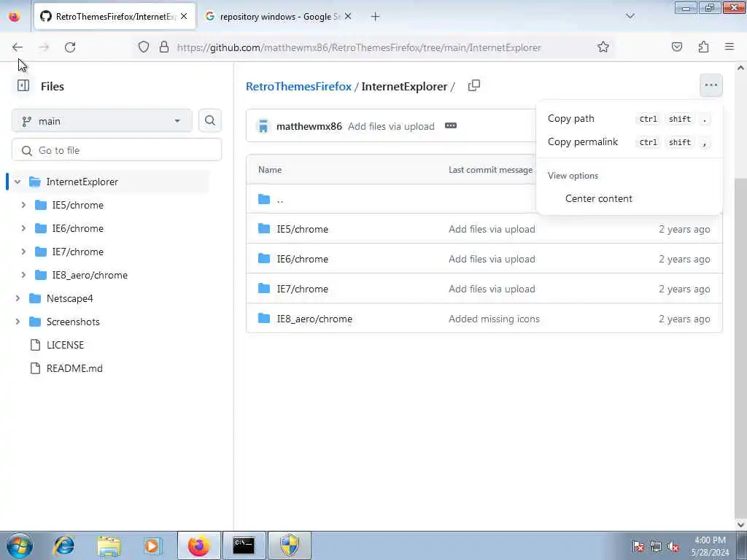Click the IE7/chrome folder icon in listing
Image resolution: width=747 pixels, height=560 pixels.
[x=264, y=289]
